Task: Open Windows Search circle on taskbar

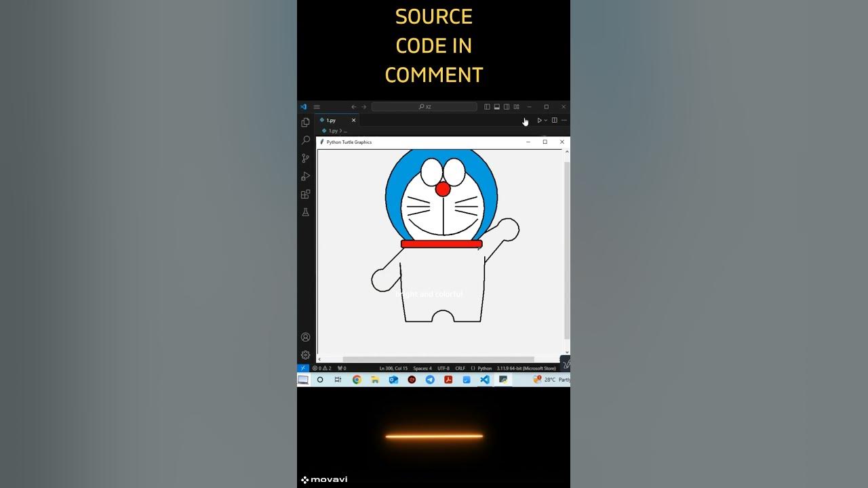Action: coord(320,380)
